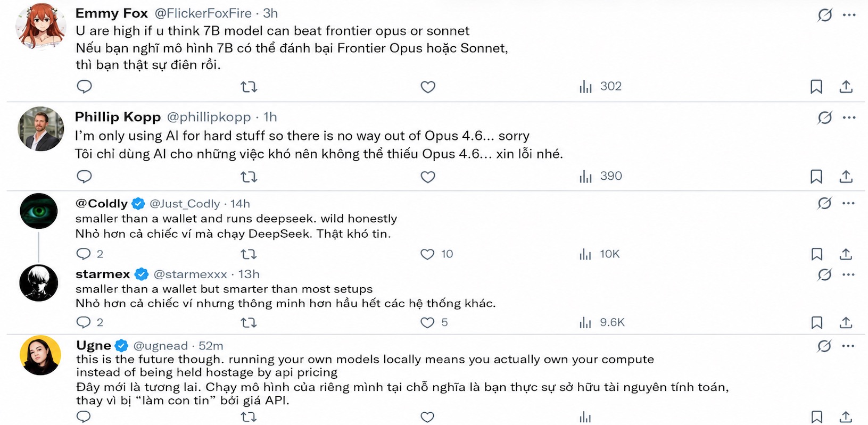The height and width of the screenshot is (425, 868).
Task: Share Emmy Fox's tweet
Action: coord(846,87)
